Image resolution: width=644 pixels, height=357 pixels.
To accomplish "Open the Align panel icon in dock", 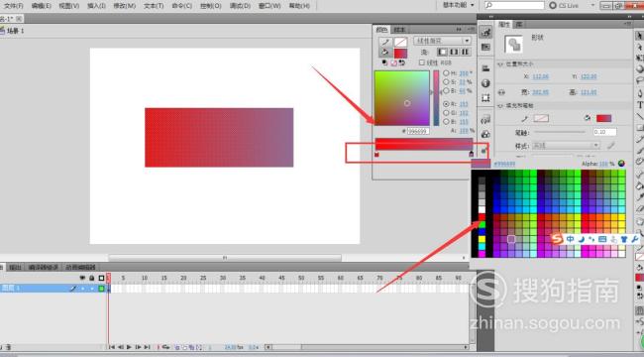I will pos(485,68).
